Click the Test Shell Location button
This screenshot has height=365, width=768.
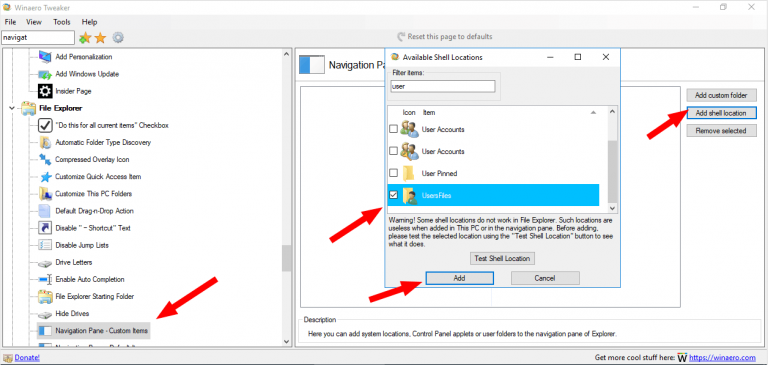[x=502, y=258]
